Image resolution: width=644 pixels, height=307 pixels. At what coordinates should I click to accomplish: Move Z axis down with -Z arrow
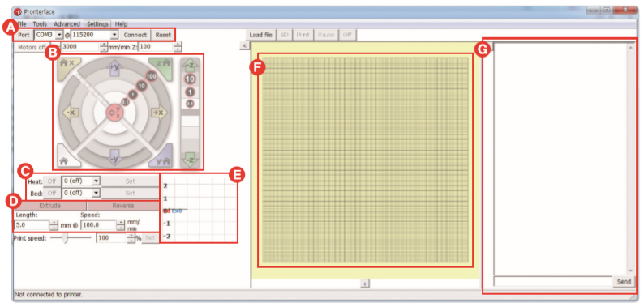coord(190,160)
